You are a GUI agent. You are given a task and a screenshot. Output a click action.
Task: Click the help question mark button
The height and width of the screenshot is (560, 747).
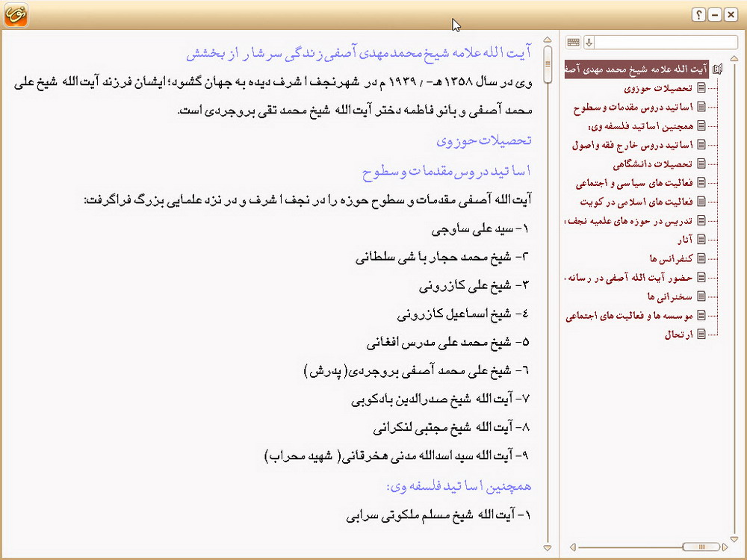[698, 15]
